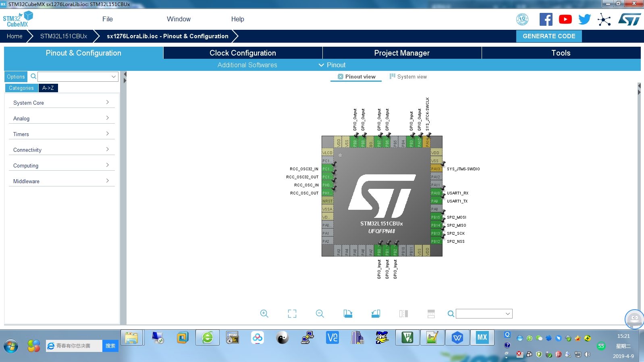Open the Windows Start button
The image size is (644, 362).
click(11, 346)
